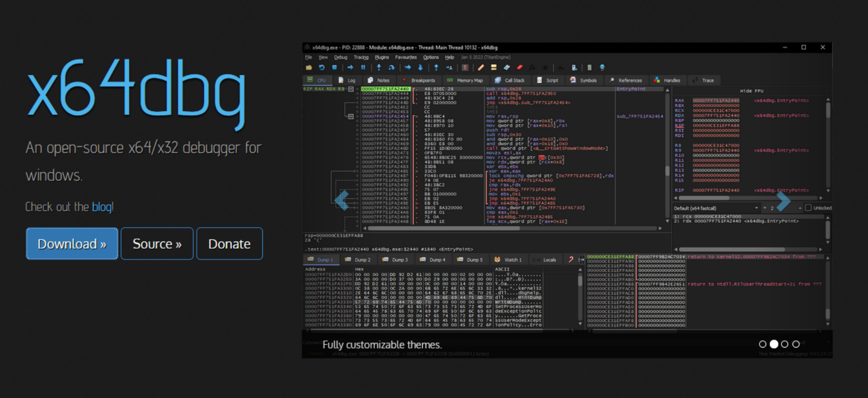Click the Trace Into icon

coord(408,67)
